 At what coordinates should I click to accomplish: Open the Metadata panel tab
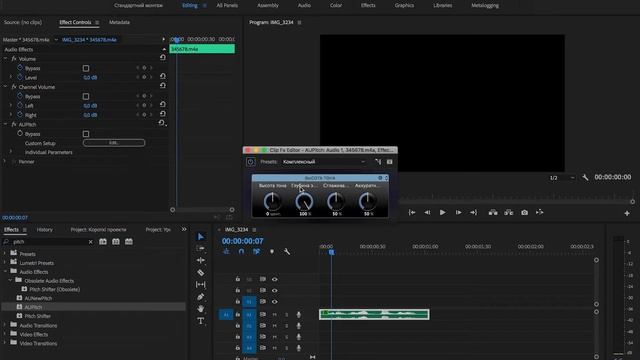(x=119, y=22)
